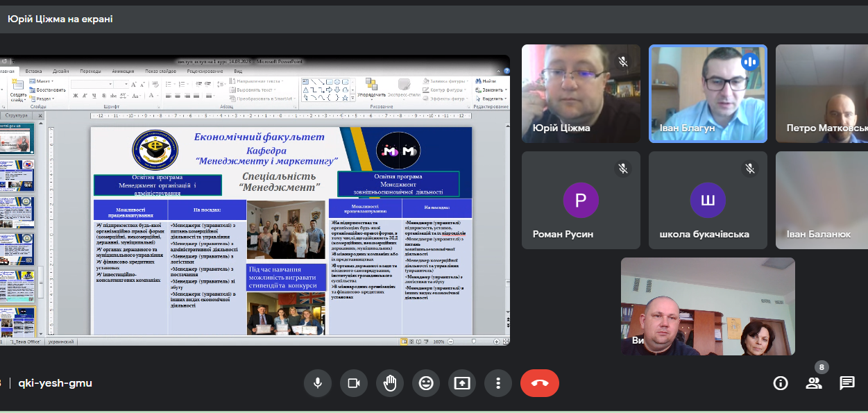Toggle the microphone on or off
This screenshot has height=413, width=868.
point(318,382)
